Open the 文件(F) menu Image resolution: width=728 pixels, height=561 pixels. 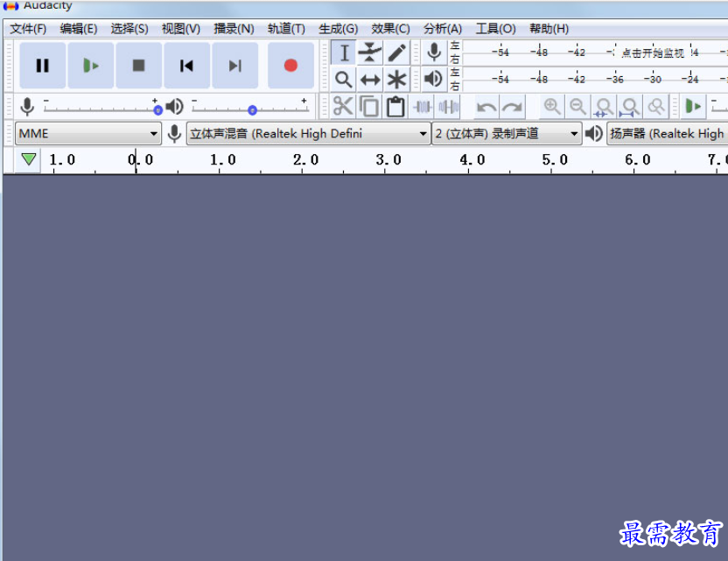click(28, 29)
